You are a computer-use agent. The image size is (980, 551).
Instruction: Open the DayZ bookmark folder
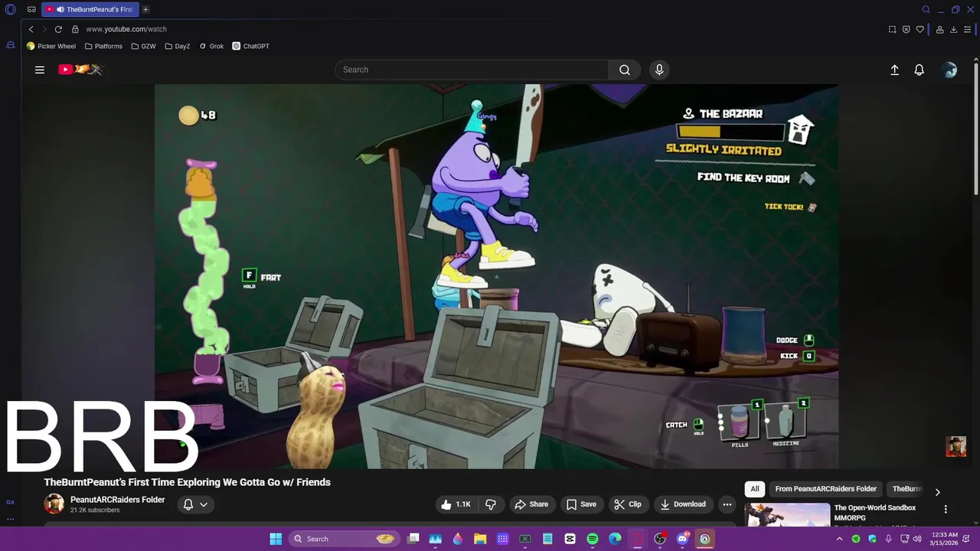[x=178, y=46]
